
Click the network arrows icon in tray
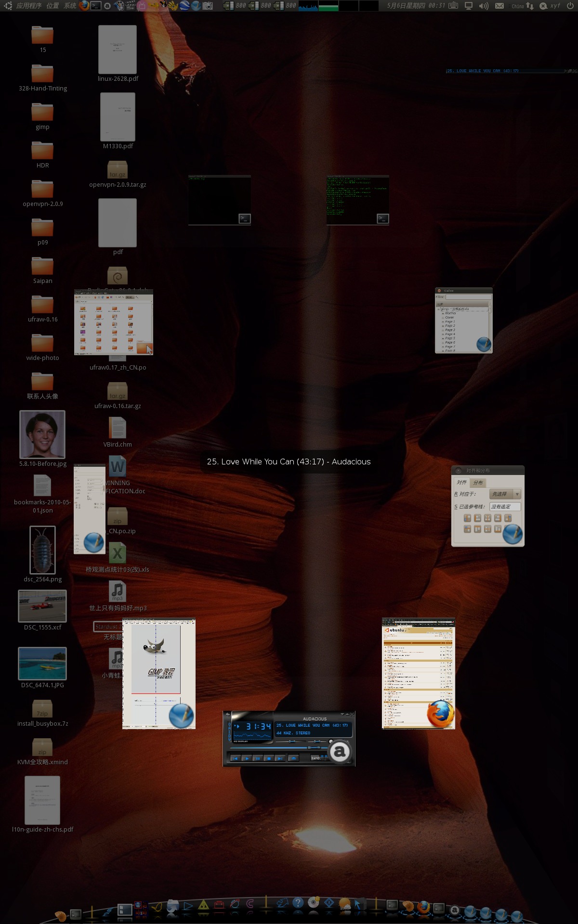[530, 6]
